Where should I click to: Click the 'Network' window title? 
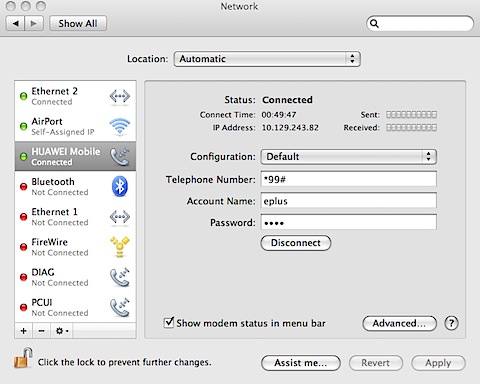coord(239,6)
